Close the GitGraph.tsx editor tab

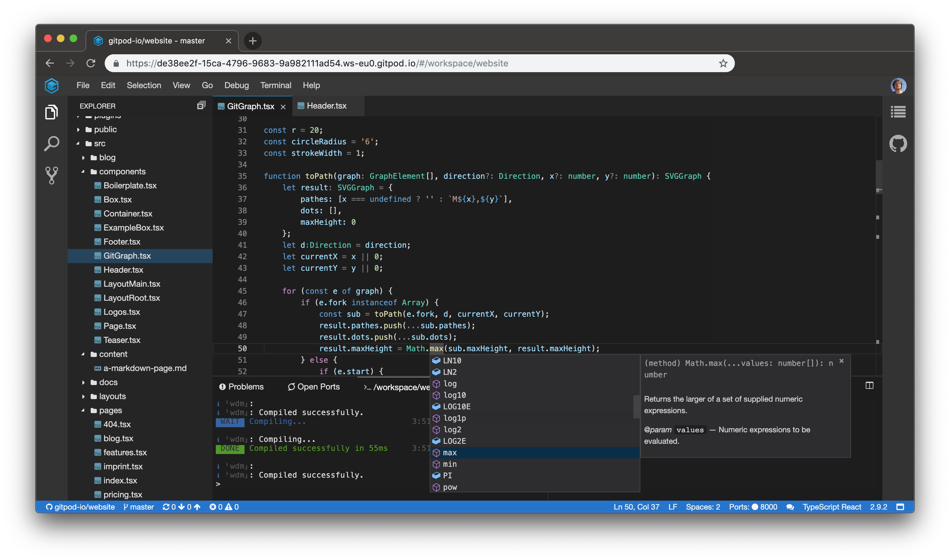[x=283, y=107]
